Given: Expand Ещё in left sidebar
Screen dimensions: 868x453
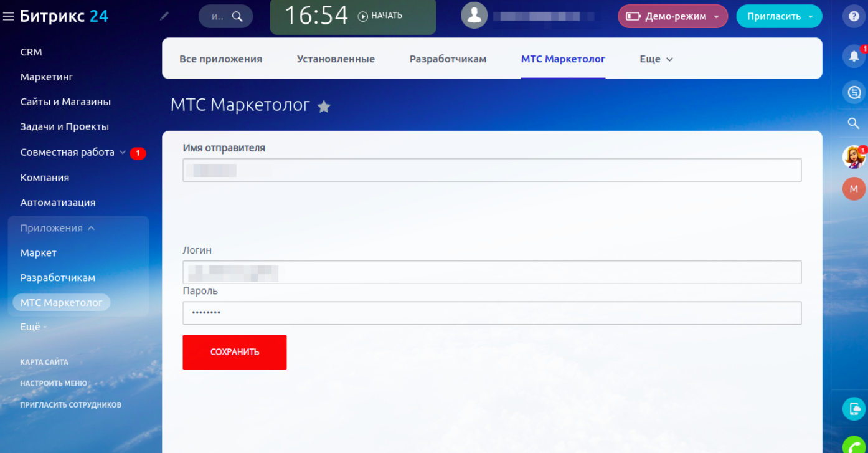Looking at the screenshot, I should coord(34,327).
